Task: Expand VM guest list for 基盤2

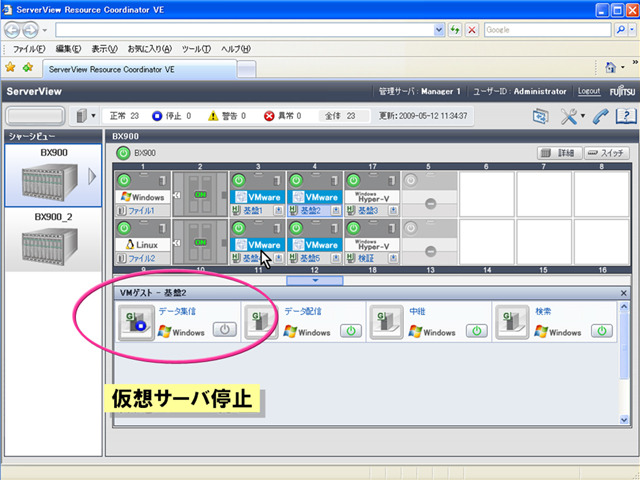Action: point(336,210)
